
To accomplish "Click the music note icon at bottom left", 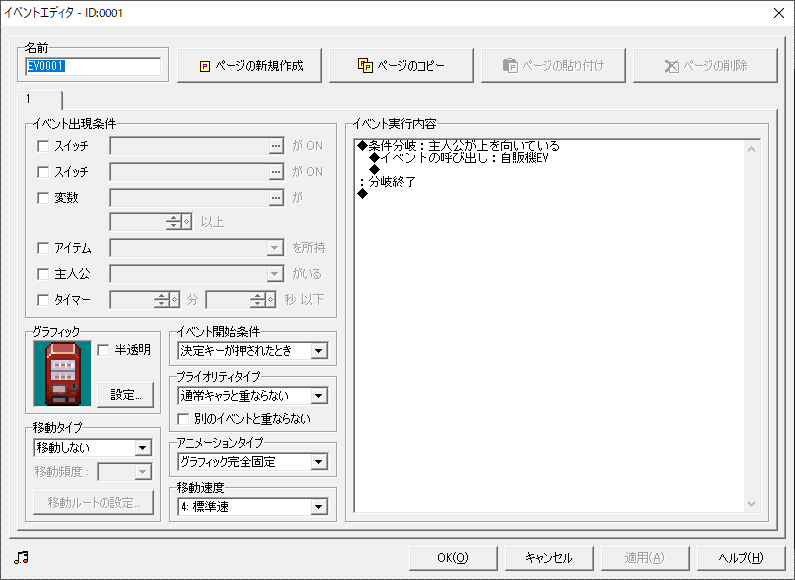I will pos(21,557).
